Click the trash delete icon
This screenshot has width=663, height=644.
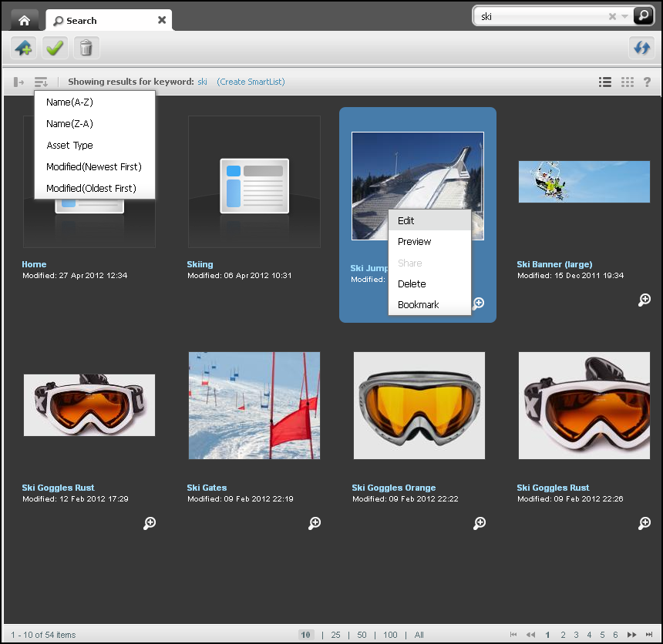86,48
